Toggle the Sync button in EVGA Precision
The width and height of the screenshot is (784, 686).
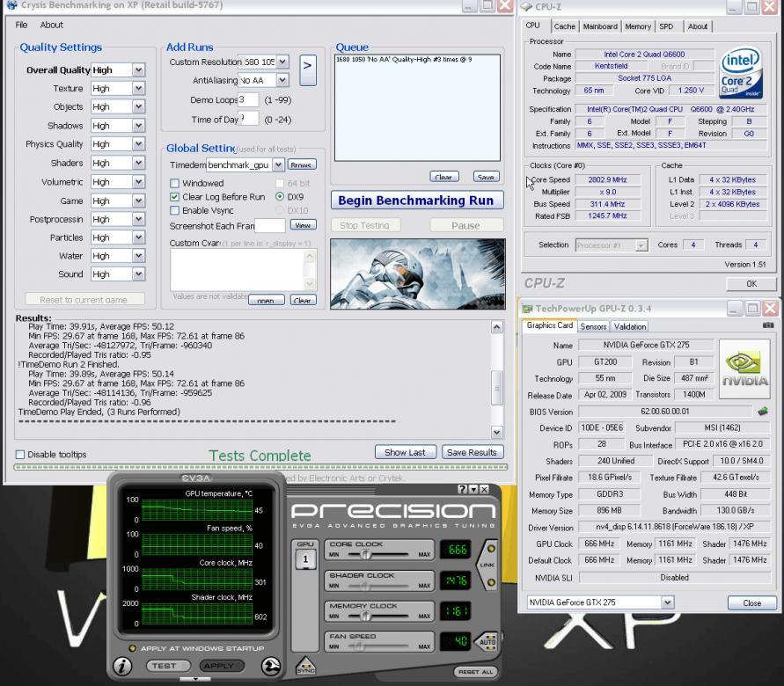305,666
